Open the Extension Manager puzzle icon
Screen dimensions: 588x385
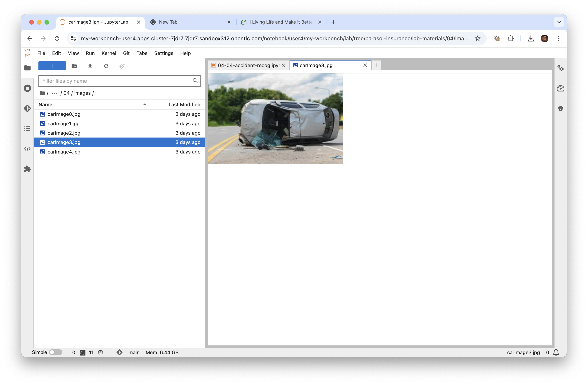27,169
